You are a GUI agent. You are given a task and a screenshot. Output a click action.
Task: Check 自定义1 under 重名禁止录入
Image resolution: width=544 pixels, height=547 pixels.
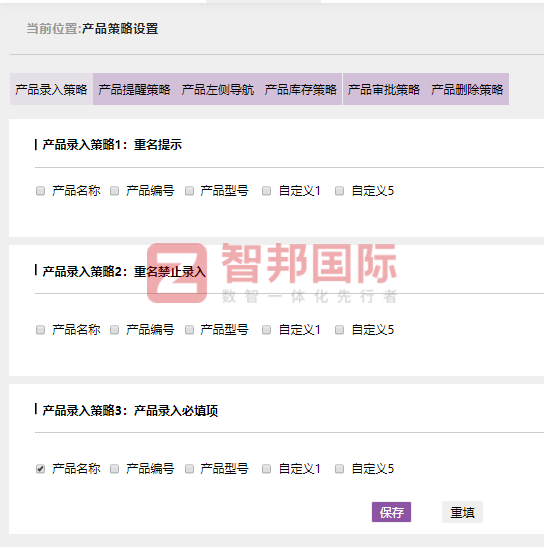(x=267, y=330)
